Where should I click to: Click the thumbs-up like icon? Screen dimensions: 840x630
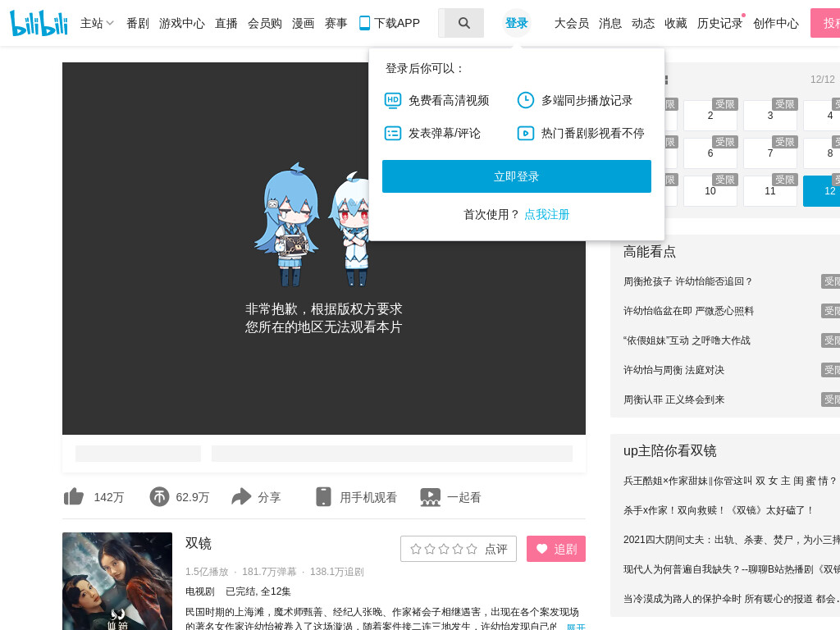coord(74,496)
